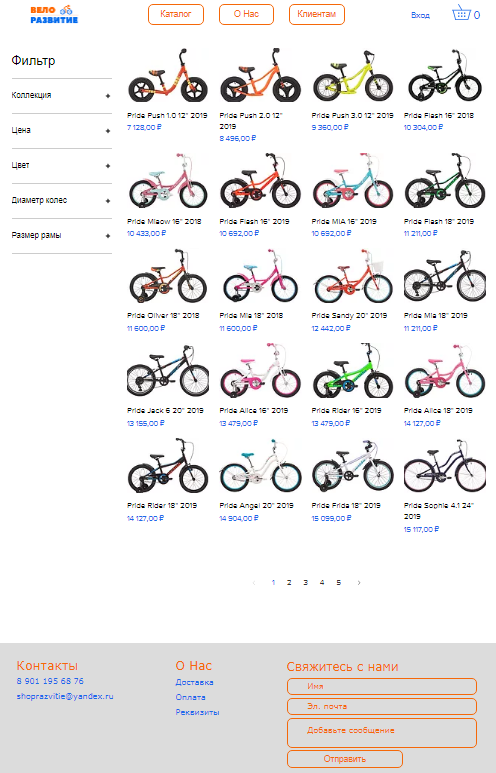Focus the Имя input field
This screenshot has width=496, height=773.
(382, 686)
